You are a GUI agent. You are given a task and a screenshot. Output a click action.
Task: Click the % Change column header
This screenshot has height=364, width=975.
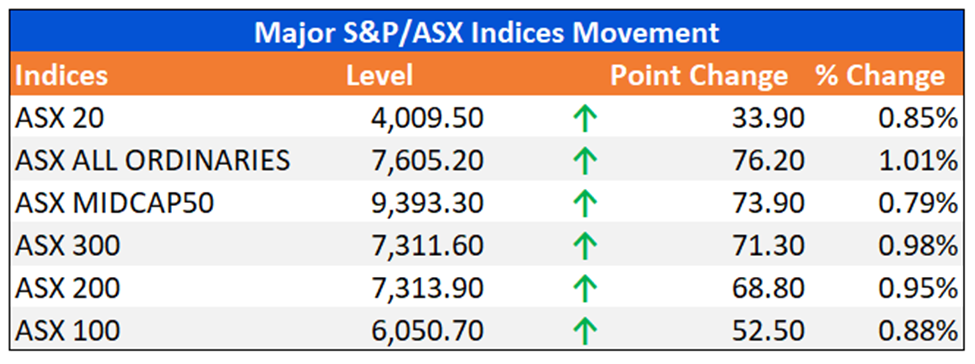point(880,75)
